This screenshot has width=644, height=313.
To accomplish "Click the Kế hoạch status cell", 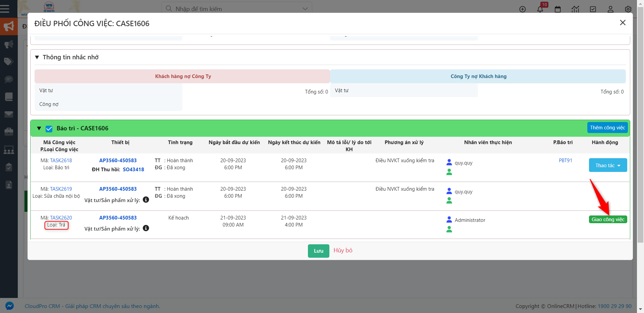I will (178, 218).
